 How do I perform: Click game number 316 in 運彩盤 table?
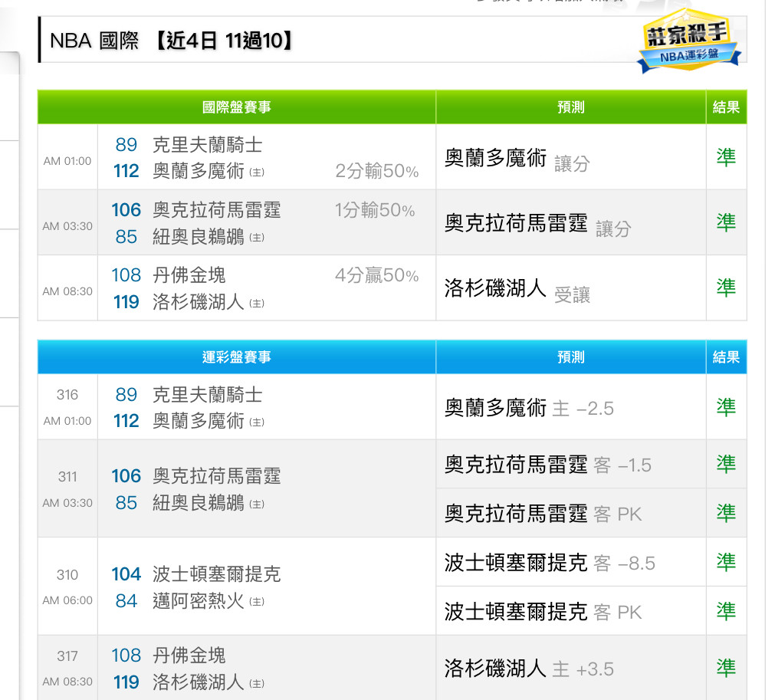[x=67, y=395]
